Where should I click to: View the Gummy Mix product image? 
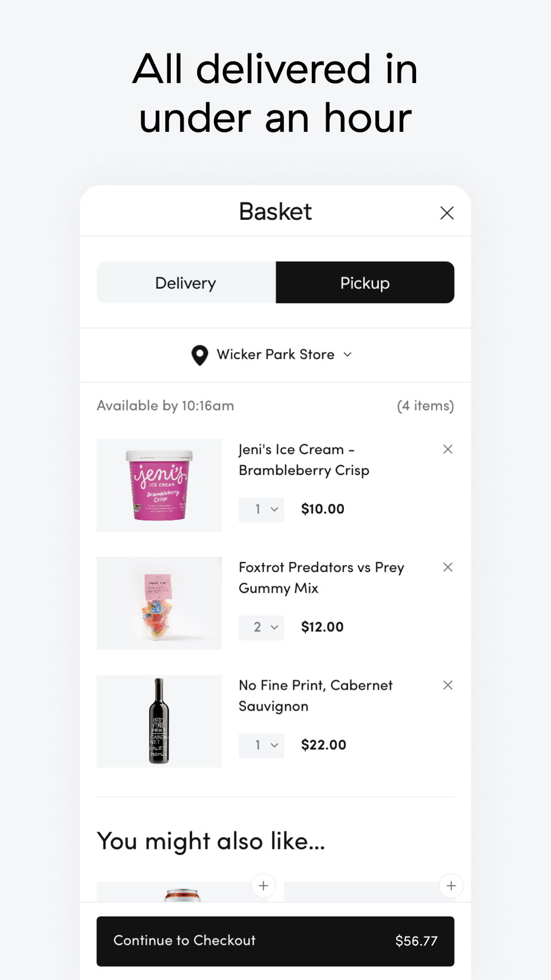click(x=159, y=603)
